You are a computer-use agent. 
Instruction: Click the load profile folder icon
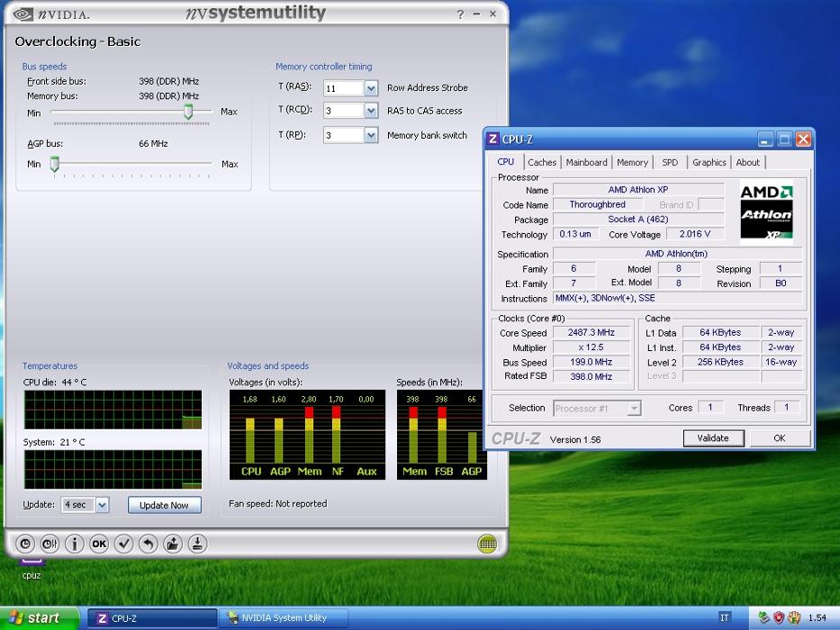[173, 544]
